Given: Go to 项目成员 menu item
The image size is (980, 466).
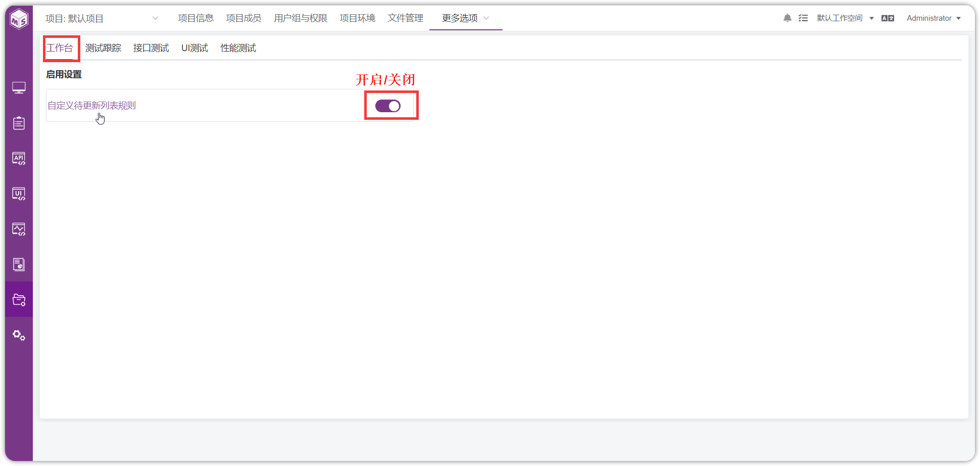Looking at the screenshot, I should click(244, 18).
